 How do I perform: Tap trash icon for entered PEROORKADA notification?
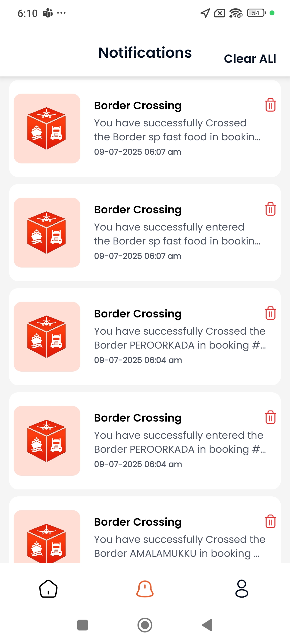point(270,417)
